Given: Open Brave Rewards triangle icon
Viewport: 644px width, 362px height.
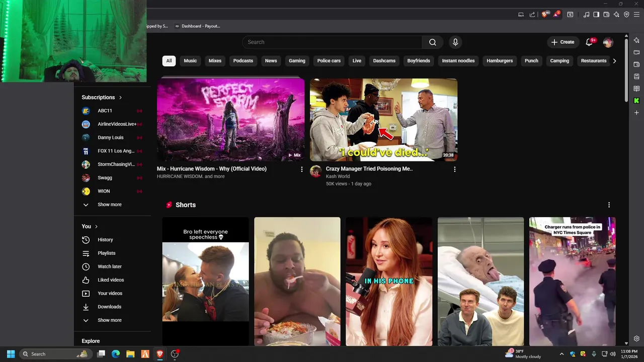Looking at the screenshot, I should [556, 15].
